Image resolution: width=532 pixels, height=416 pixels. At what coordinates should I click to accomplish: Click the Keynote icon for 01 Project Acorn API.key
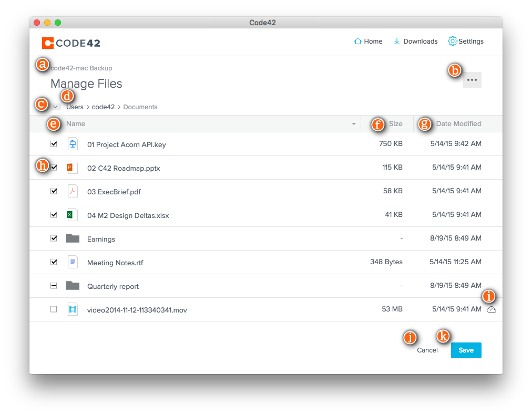[73, 144]
